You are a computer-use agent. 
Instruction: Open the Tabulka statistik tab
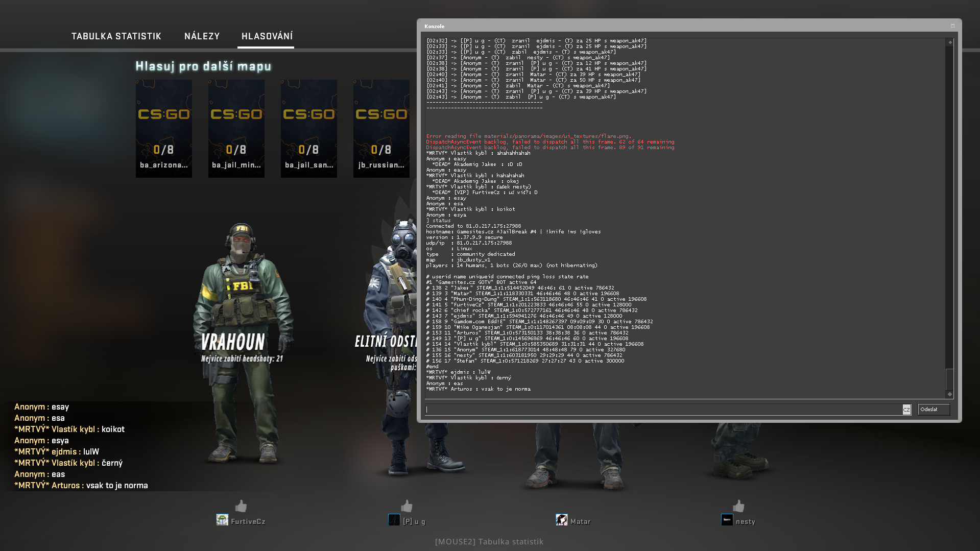(116, 36)
